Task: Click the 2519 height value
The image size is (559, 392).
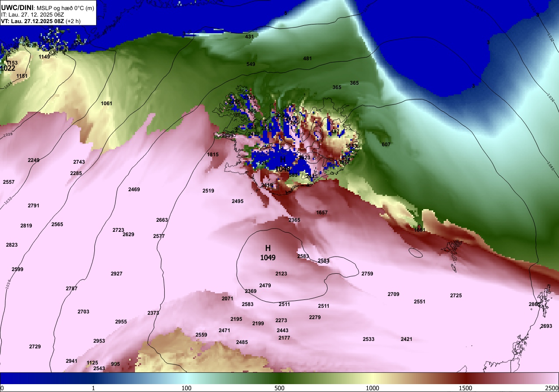Action: 208,191
